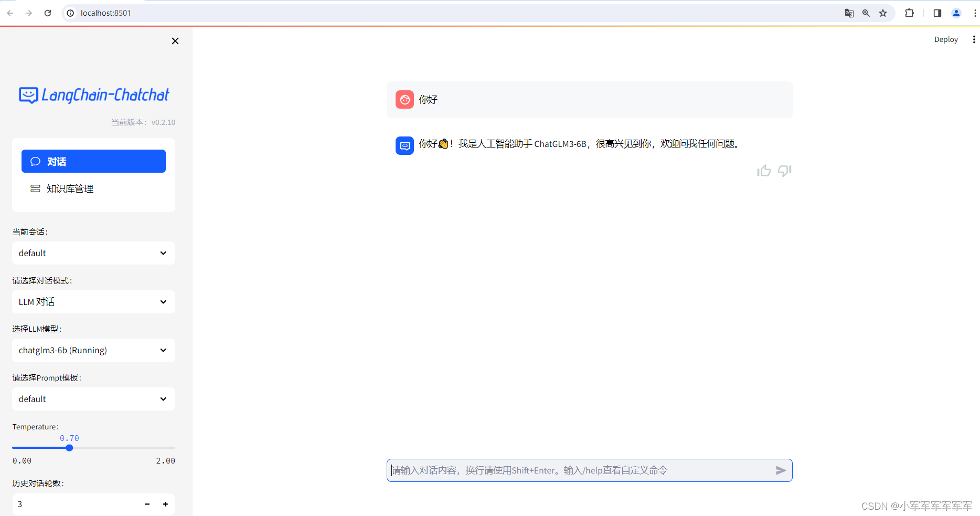Give a thumbs down to the assistant reply
Screen dimensions: 980x516
point(784,171)
